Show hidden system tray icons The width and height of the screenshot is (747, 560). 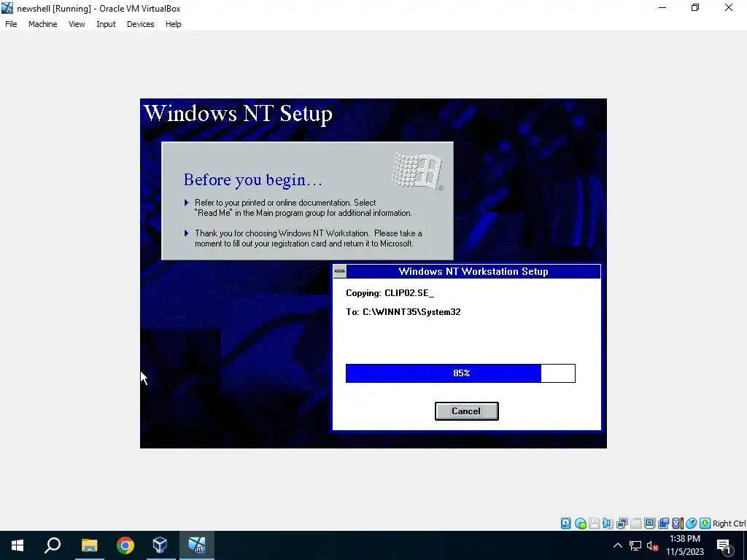(617, 545)
